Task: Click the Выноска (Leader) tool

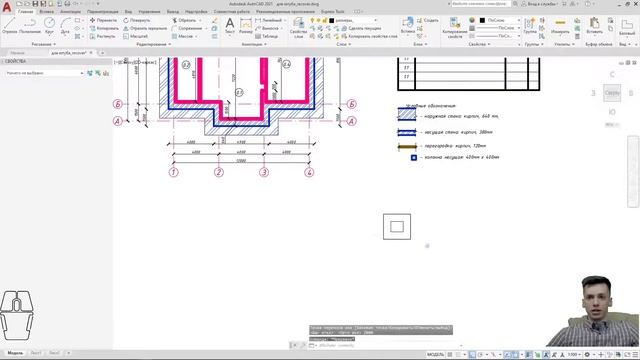Action: coord(267,28)
